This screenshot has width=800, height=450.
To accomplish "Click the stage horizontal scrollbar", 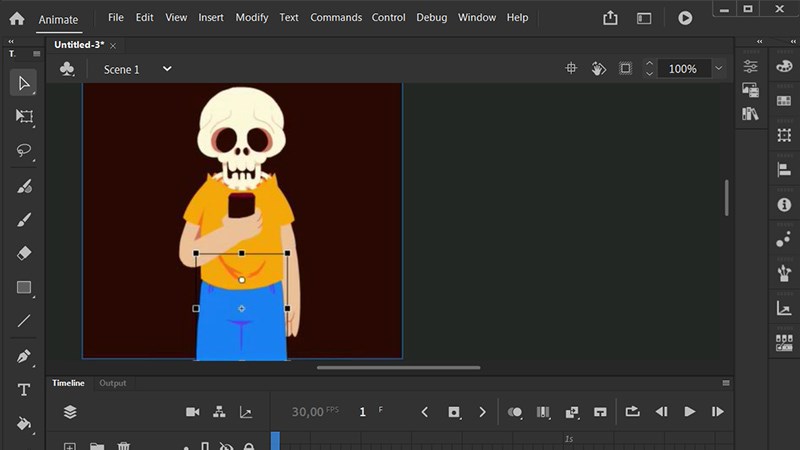I will 398,367.
